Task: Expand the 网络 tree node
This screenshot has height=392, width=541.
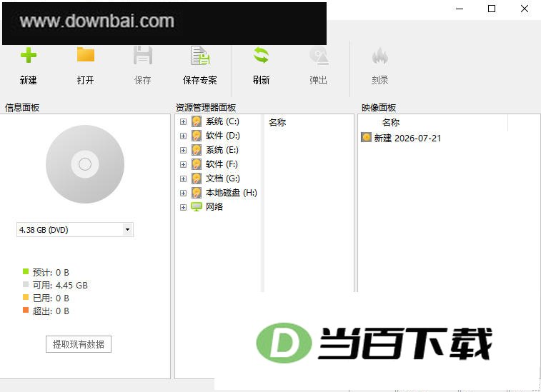Action: click(x=183, y=207)
